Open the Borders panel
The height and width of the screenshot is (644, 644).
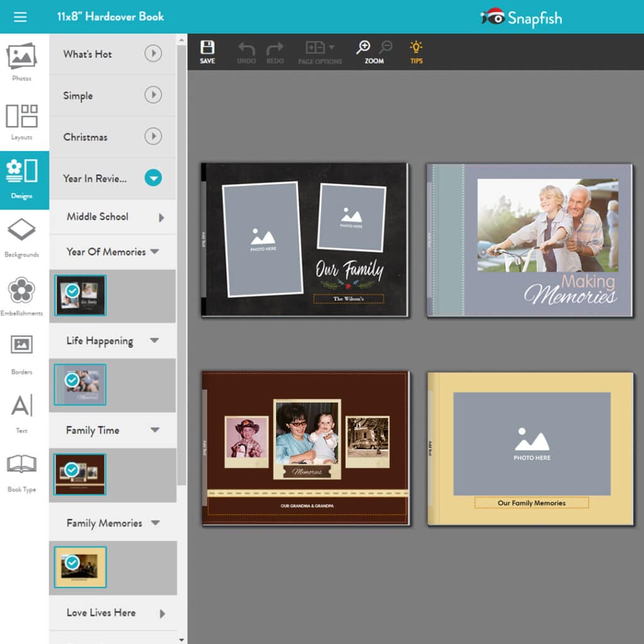pyautogui.click(x=22, y=352)
